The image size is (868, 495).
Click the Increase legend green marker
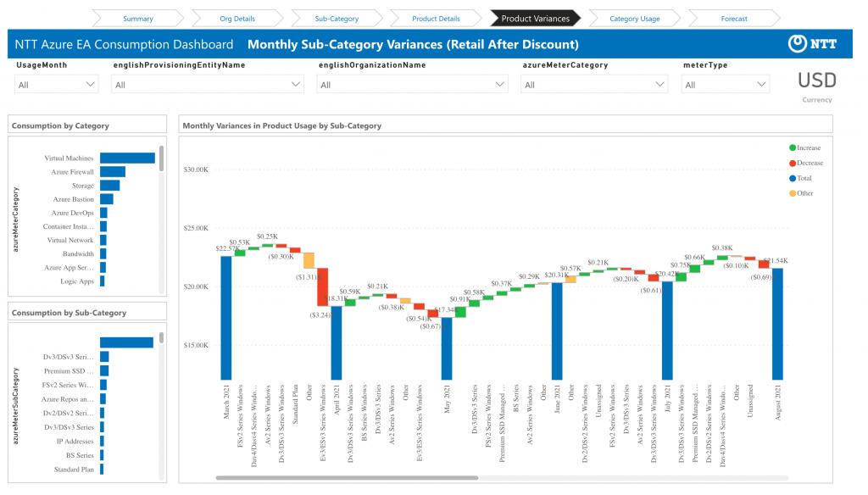click(x=793, y=147)
